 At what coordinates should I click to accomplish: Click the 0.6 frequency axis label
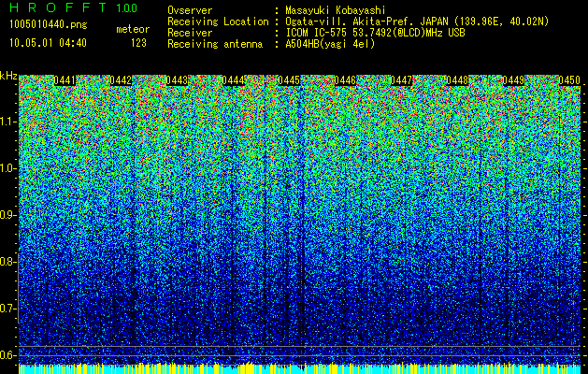(8, 355)
